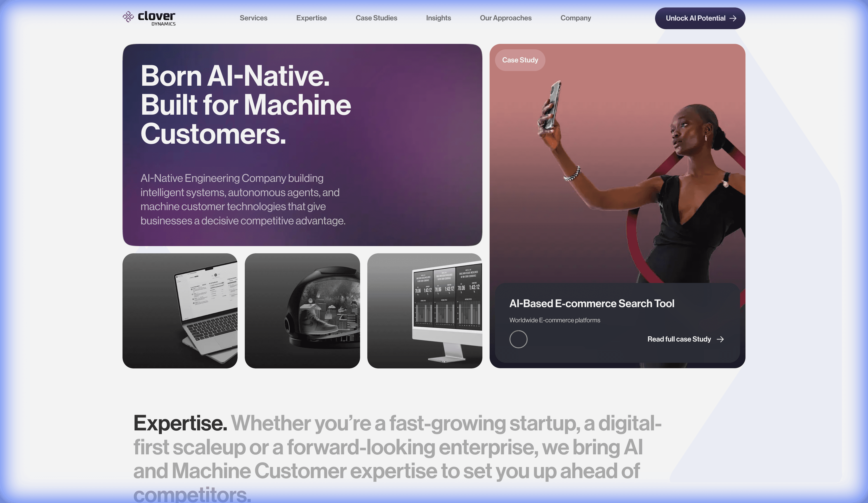Open the Expertise navigation menu
Viewport: 868px width, 503px height.
pyautogui.click(x=311, y=18)
